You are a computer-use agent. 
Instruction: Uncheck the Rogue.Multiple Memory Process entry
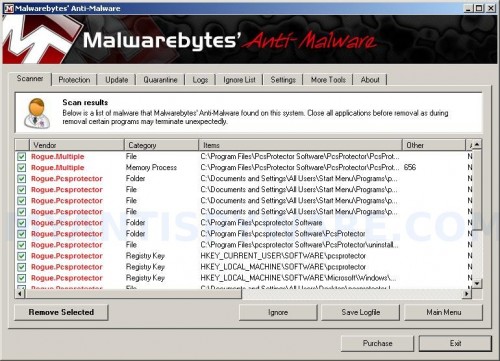(22, 167)
